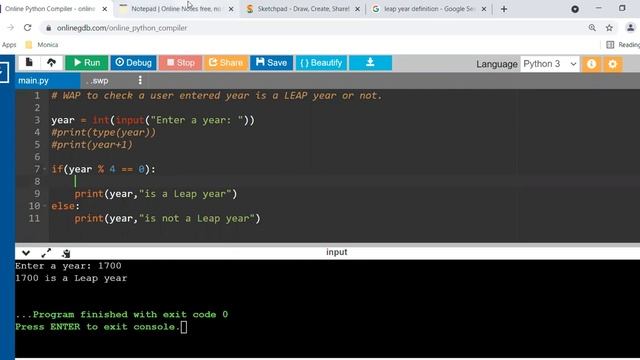Click the comment text on line 1
This screenshot has height=360, width=640.
217,96
